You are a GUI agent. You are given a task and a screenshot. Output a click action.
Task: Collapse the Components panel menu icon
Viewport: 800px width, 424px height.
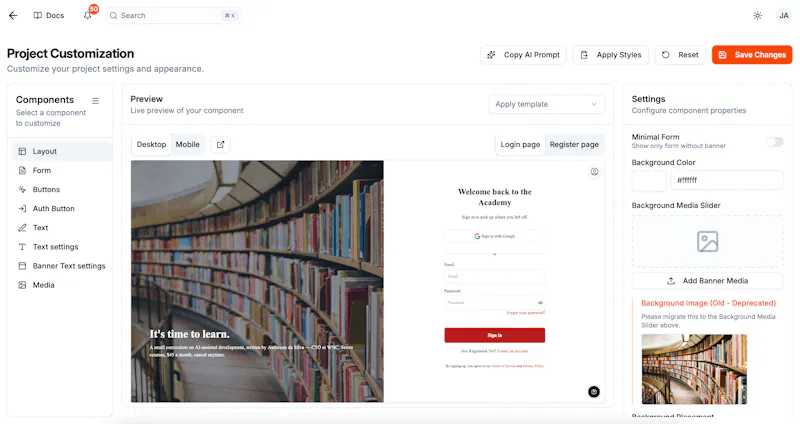coord(95,101)
